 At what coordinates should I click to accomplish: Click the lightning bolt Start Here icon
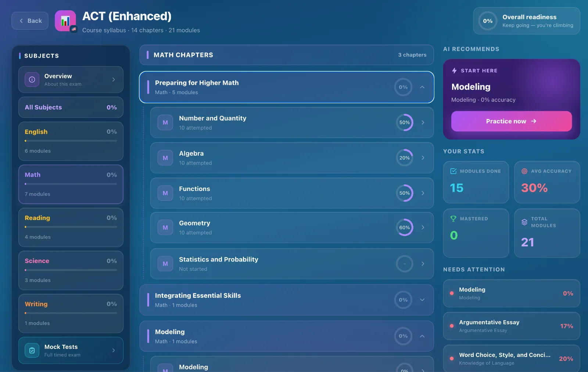click(454, 71)
